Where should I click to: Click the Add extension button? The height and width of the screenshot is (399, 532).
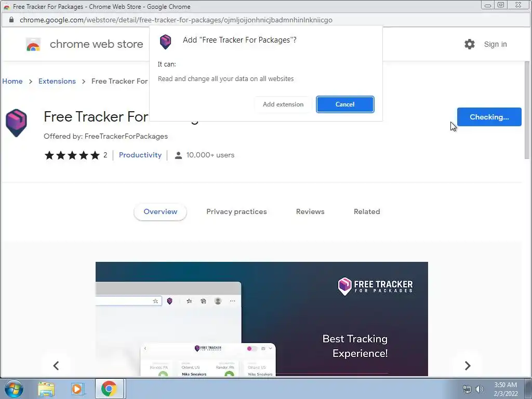coord(283,104)
